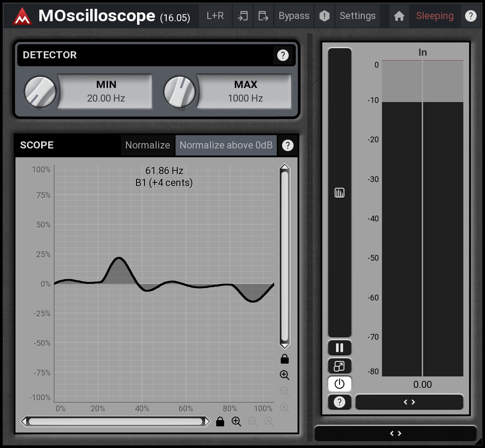Image resolution: width=485 pixels, height=448 pixels.
Task: Click the vertical zoom scrollbar down arrow
Action: 285,345
